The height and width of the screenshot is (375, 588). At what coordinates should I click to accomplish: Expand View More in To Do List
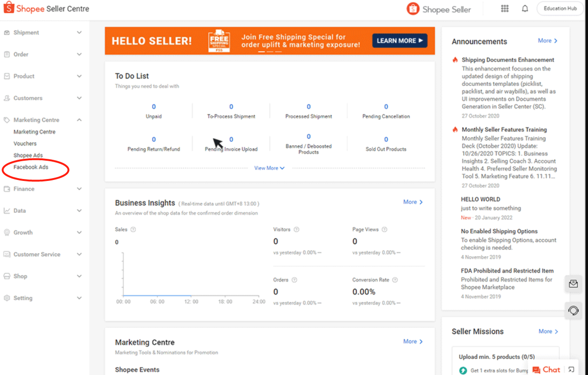[269, 168]
